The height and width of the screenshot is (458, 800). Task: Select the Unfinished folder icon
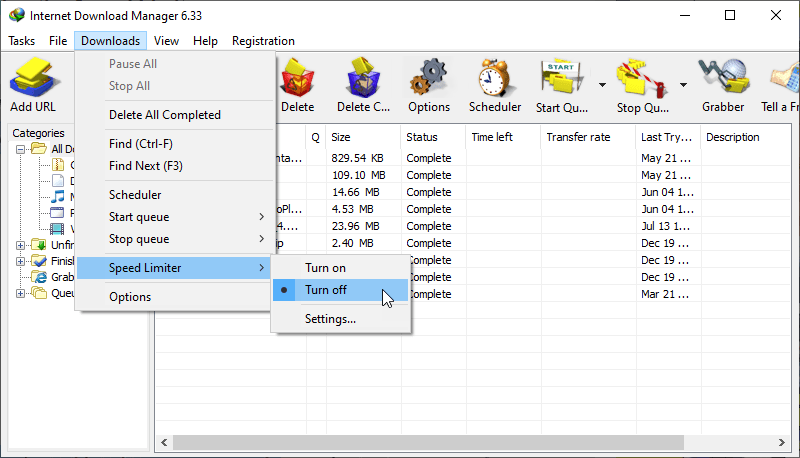tap(39, 245)
